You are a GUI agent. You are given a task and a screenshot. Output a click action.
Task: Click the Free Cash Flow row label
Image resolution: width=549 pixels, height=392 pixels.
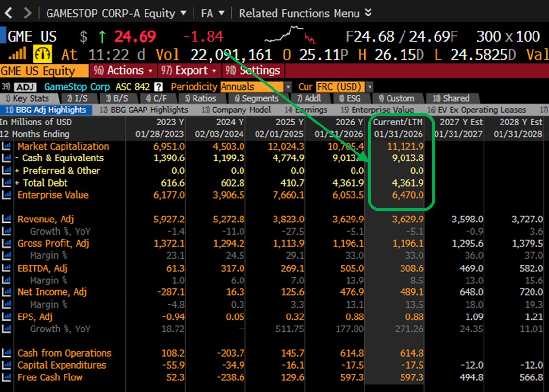50,377
